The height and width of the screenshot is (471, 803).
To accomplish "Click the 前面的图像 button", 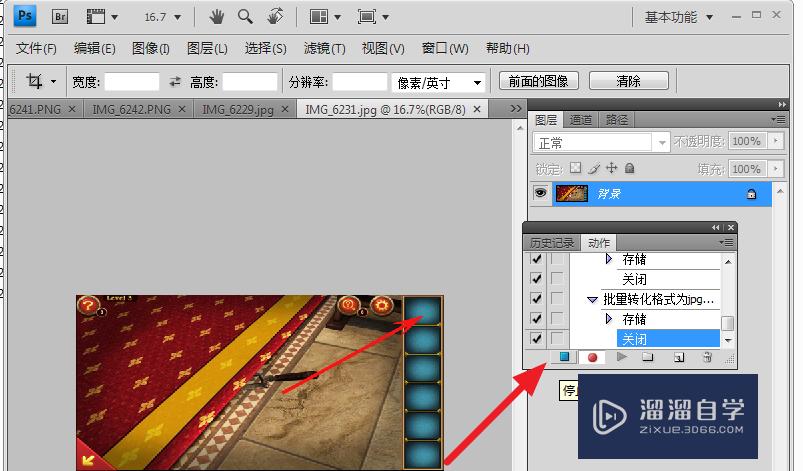I will tap(538, 81).
